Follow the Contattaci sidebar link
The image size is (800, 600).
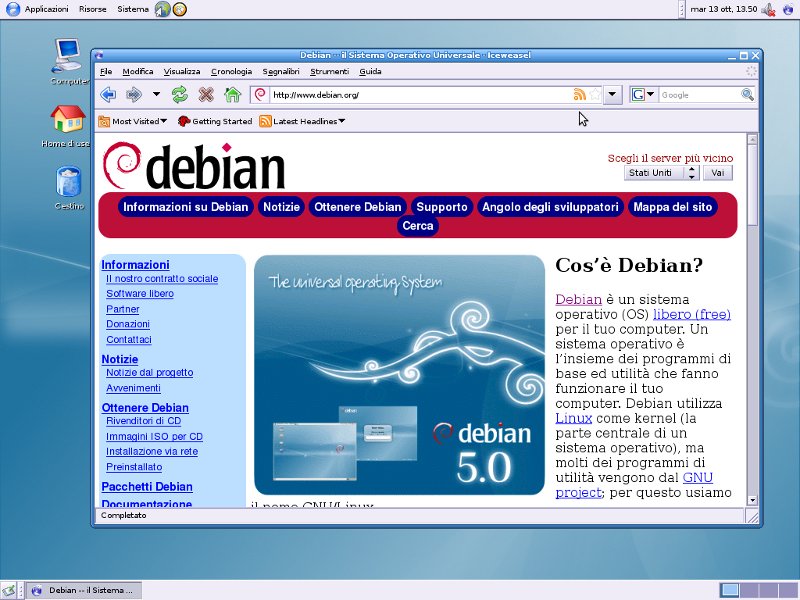coord(129,339)
